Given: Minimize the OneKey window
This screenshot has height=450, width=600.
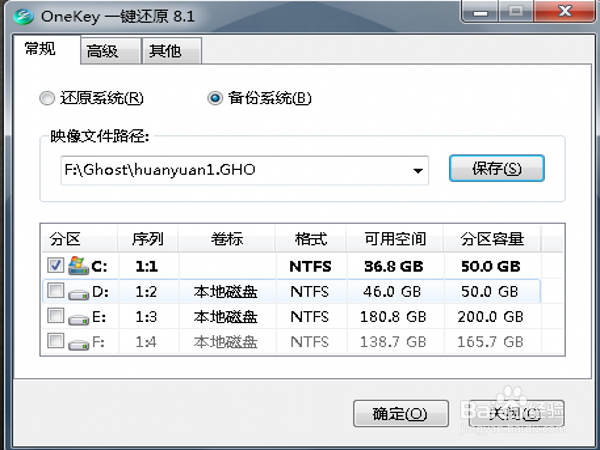Looking at the screenshot, I should point(481,11).
